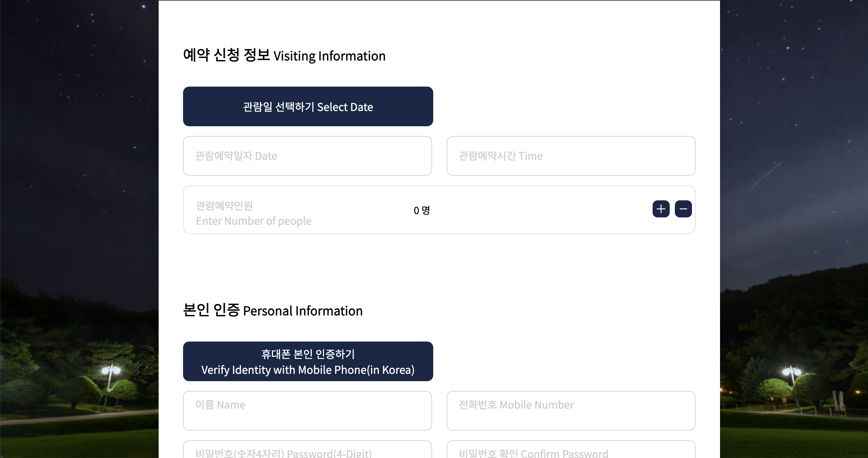Click the 전화번호 Mobile Number field

[571, 410]
